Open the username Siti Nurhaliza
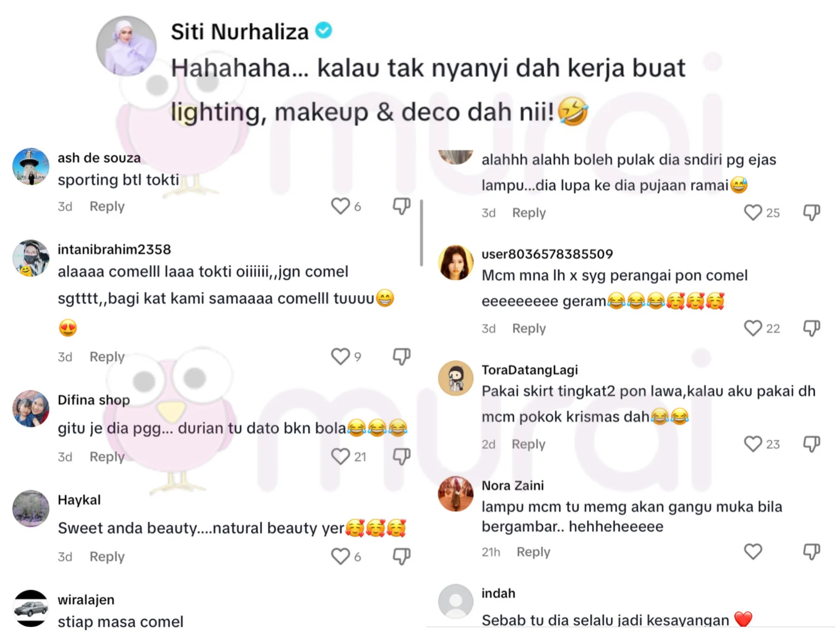This screenshot has width=840, height=632. pyautogui.click(x=240, y=32)
